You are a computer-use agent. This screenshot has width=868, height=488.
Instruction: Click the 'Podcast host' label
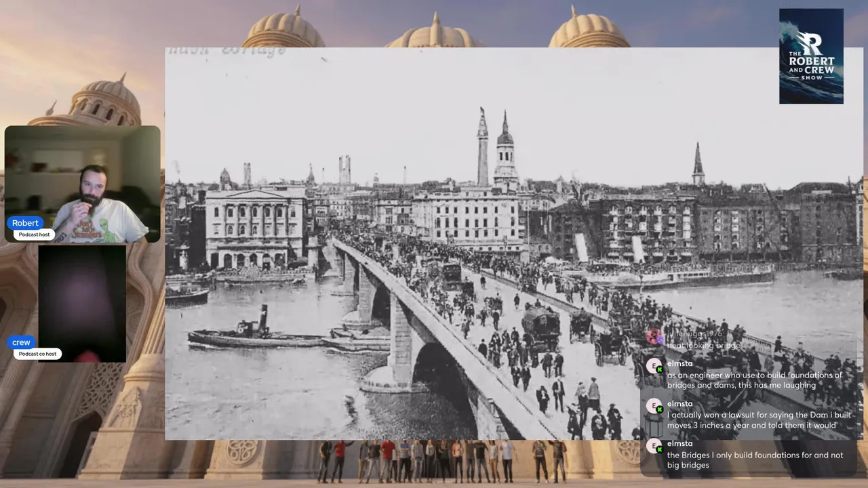point(34,235)
